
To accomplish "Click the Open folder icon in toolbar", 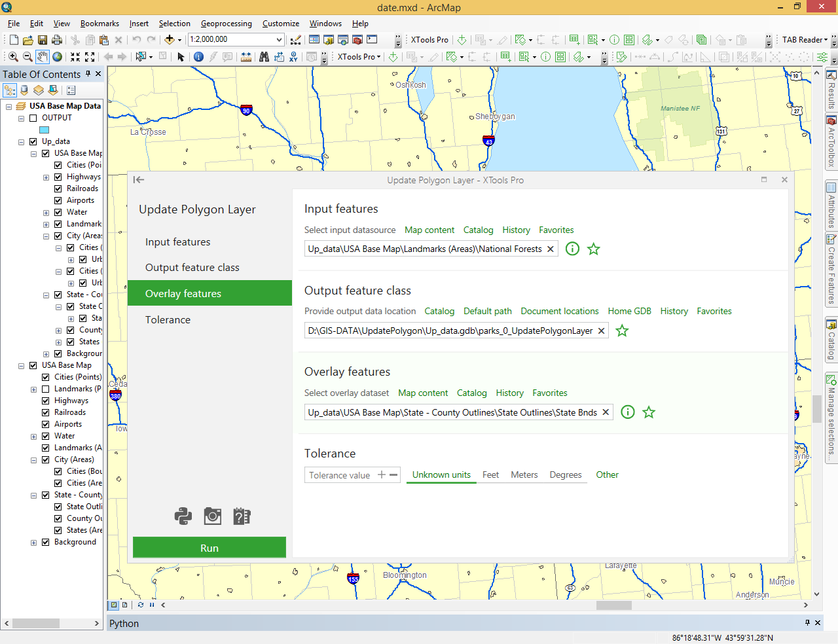I will [27, 40].
